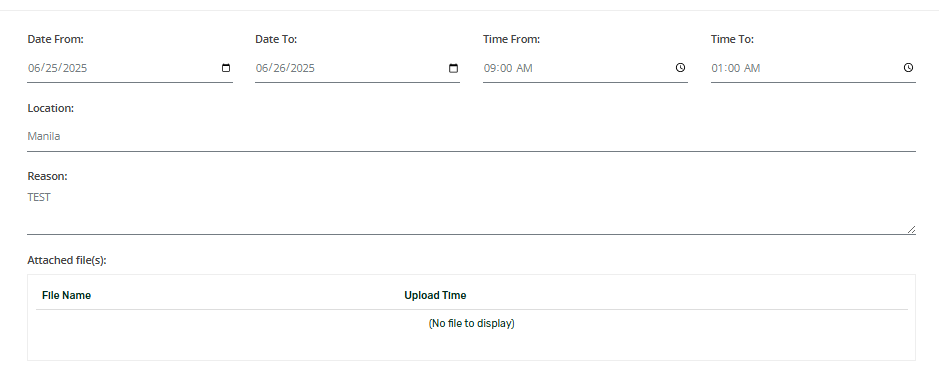Open the Time From clock picker icon
The image size is (947, 375).
[x=681, y=68]
